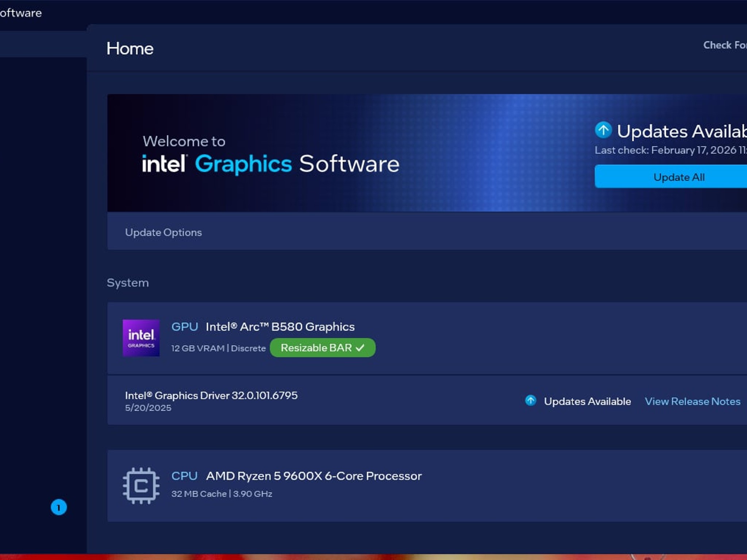Image resolution: width=747 pixels, height=560 pixels.
Task: Click the driver row's Updates Available text
Action: [587, 401]
